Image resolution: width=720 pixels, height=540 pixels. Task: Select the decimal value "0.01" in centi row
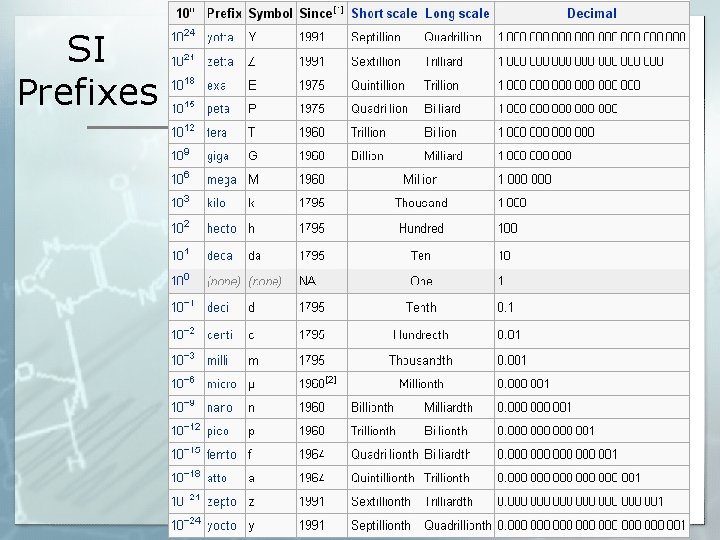click(509, 335)
